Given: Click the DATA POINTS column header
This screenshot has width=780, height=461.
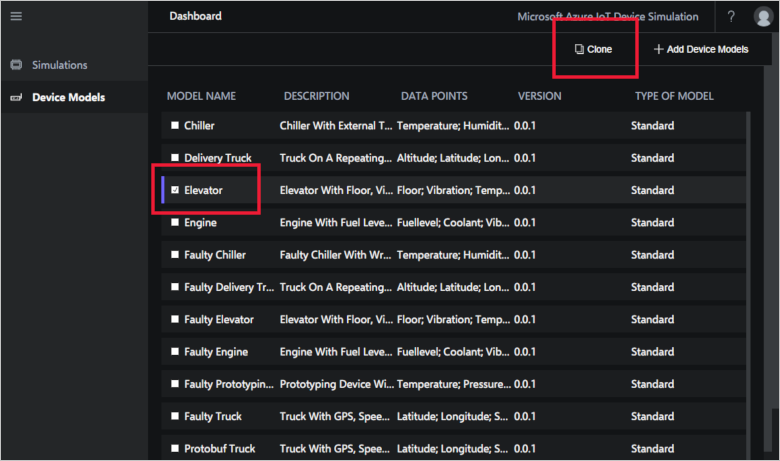Looking at the screenshot, I should (434, 96).
